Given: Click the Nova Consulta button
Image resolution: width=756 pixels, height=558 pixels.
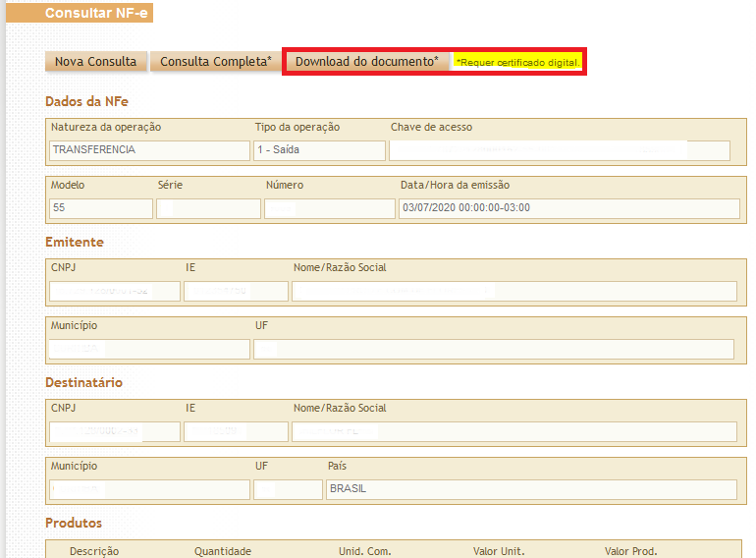Looking at the screenshot, I should [95, 62].
